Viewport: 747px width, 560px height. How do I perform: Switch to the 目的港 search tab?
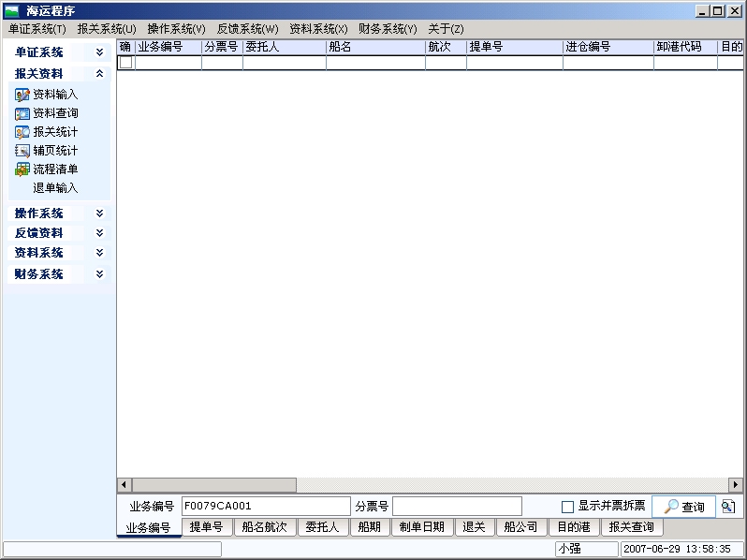tap(574, 527)
